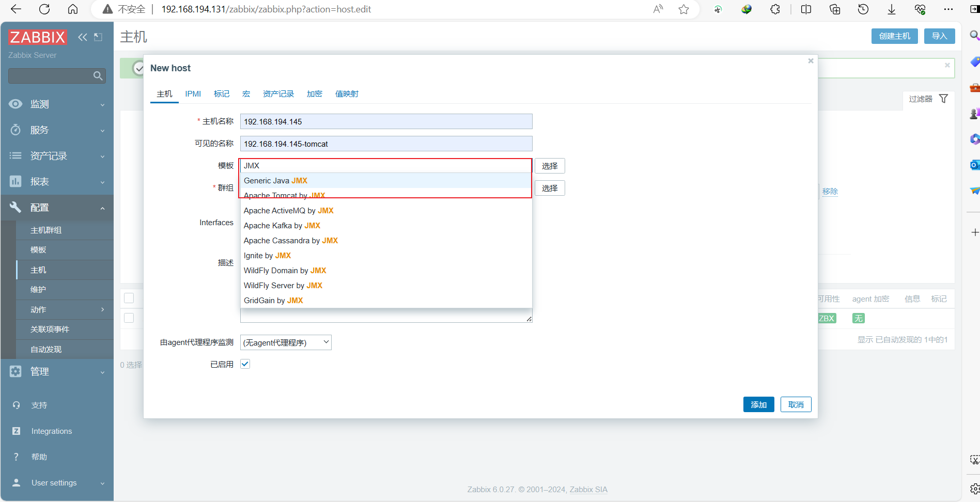
Task: Switch to the 加密 tab
Action: coord(315,94)
